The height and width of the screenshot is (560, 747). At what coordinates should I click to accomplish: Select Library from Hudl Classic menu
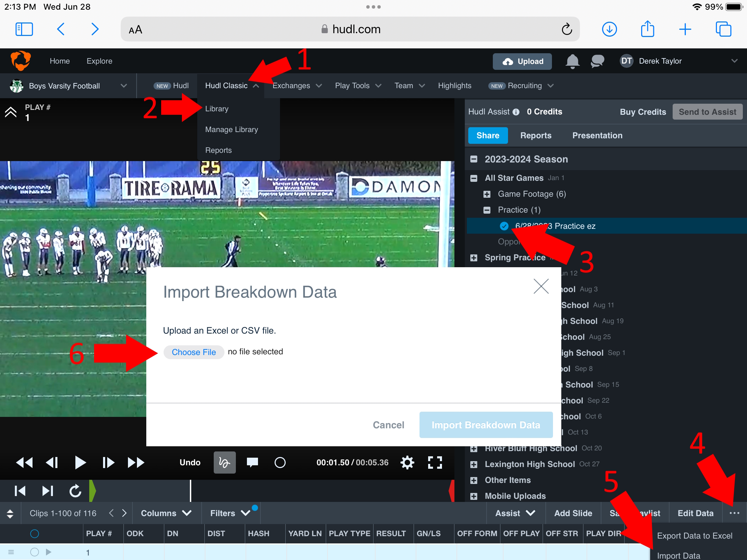point(217,109)
